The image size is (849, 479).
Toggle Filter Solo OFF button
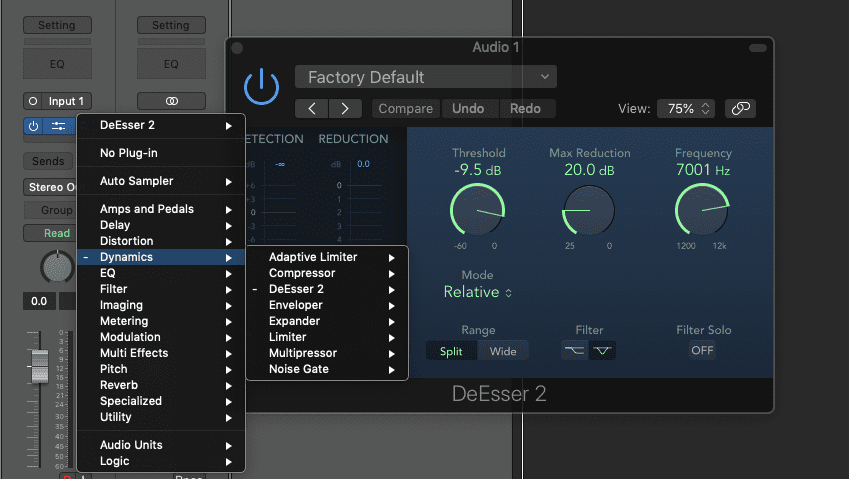(702, 350)
